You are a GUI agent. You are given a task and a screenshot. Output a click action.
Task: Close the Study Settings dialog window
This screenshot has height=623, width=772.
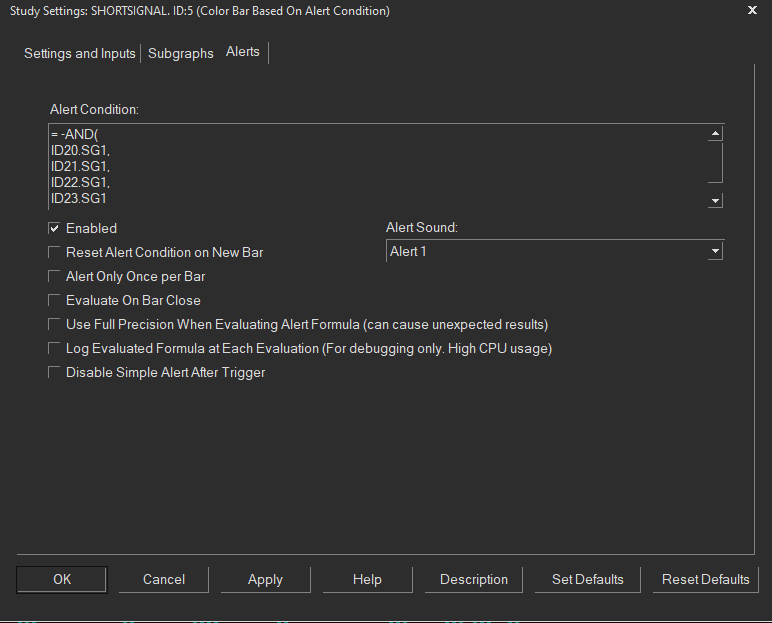tap(752, 11)
